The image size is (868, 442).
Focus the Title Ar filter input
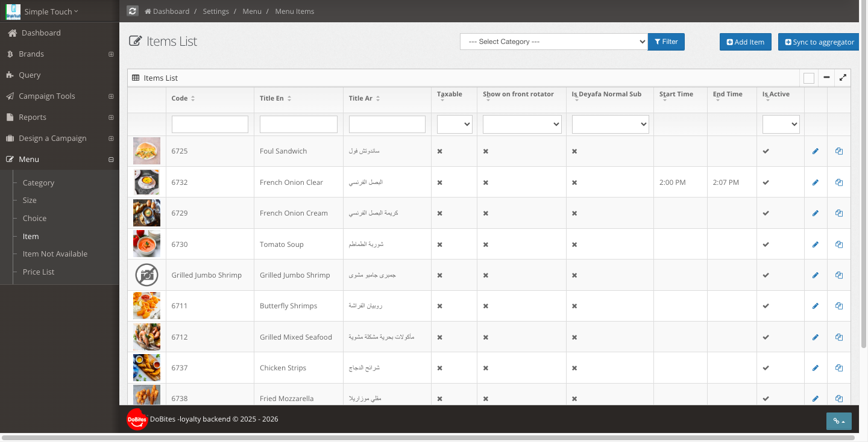click(x=387, y=125)
